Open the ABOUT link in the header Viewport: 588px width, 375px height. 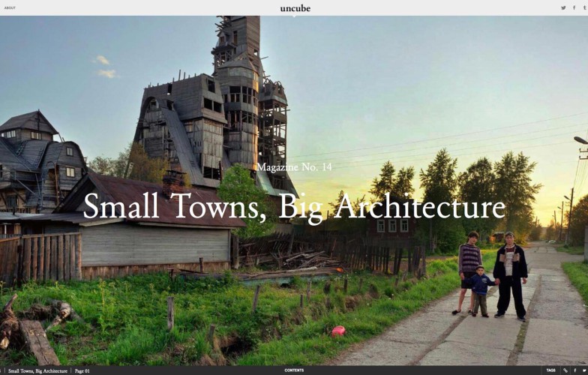10,8
